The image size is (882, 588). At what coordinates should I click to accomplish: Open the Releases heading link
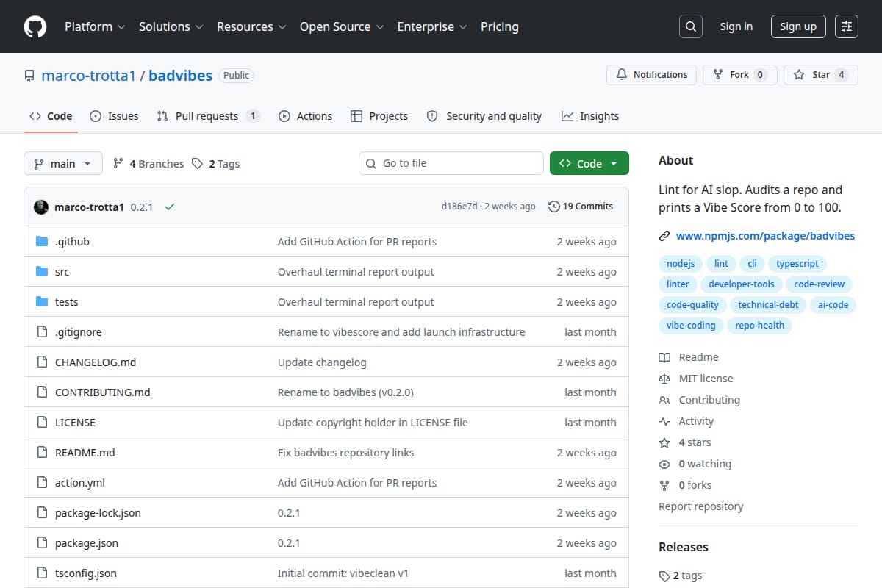[684, 547]
